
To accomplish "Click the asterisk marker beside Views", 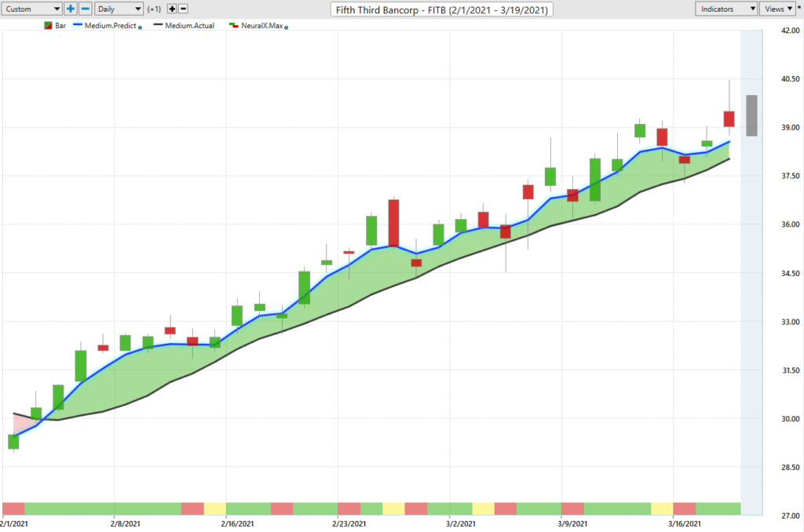I will [x=799, y=8].
